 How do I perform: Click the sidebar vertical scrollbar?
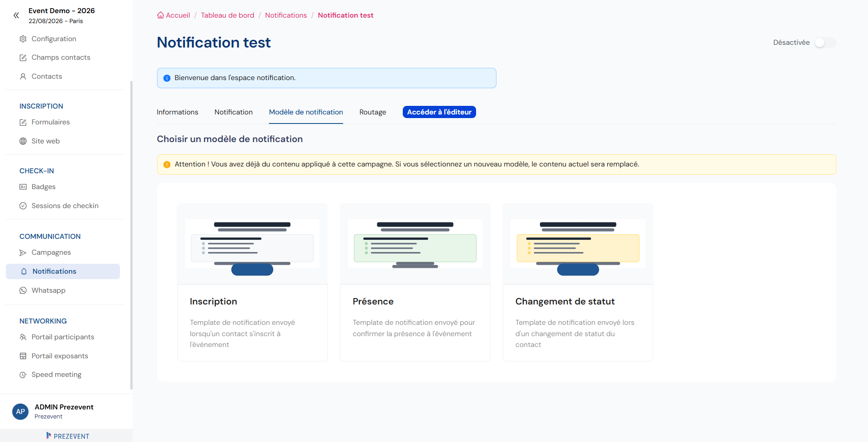131,235
